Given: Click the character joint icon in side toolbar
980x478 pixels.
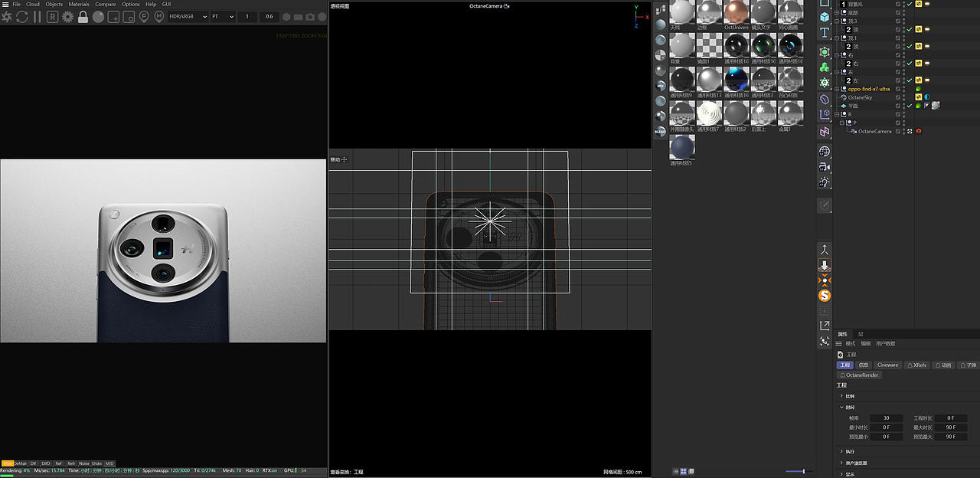Looking at the screenshot, I should click(x=825, y=249).
